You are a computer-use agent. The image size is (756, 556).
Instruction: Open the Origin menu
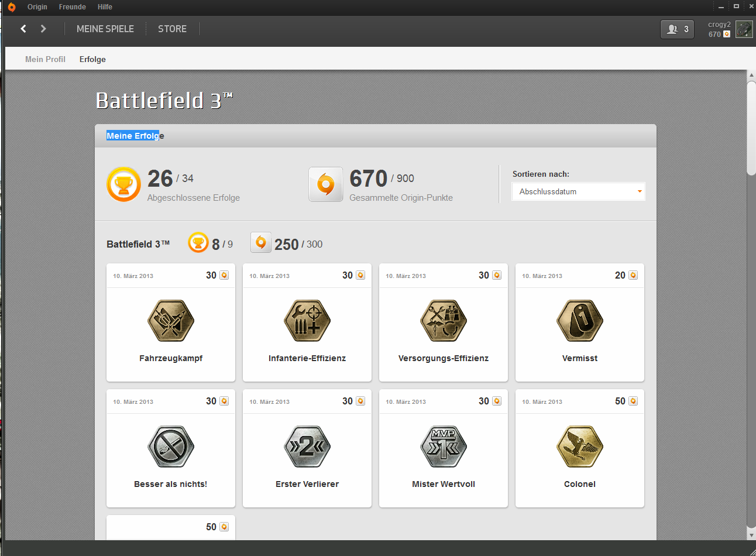[x=37, y=7]
